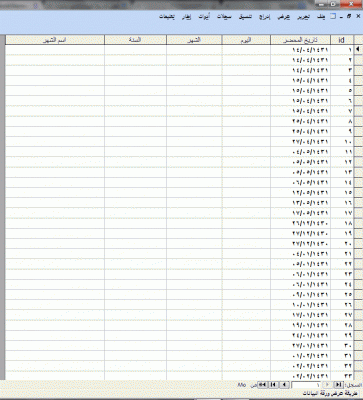Select row with id ١ via row selector

358,50
